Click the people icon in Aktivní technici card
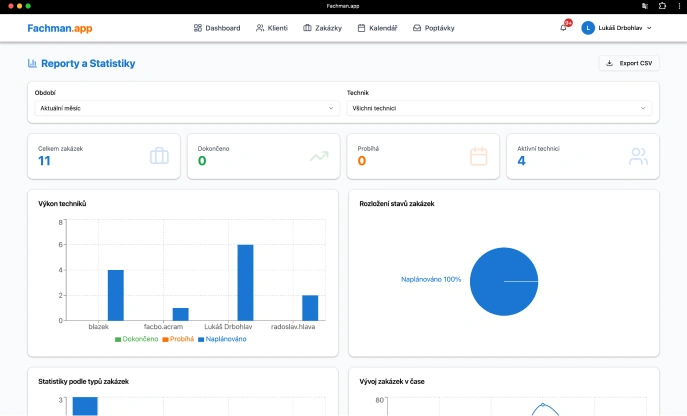 point(638,156)
